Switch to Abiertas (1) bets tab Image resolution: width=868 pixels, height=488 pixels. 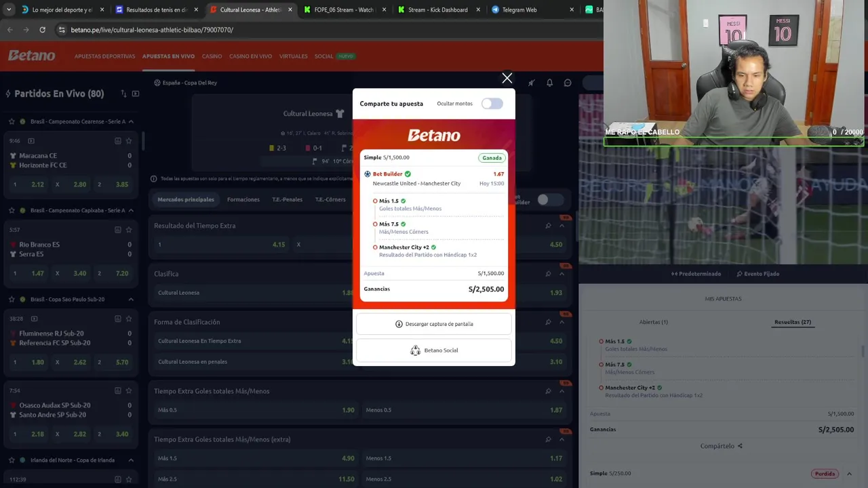[x=653, y=322]
